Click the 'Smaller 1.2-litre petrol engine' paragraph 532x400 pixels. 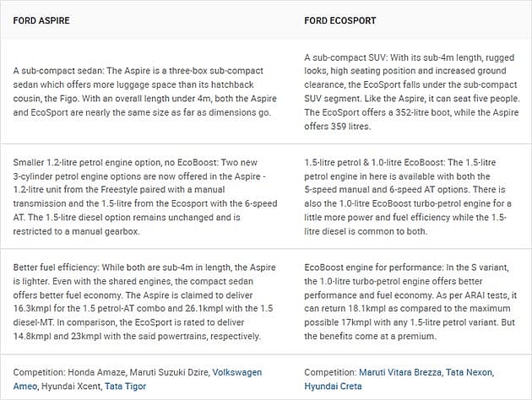pyautogui.click(x=145, y=197)
